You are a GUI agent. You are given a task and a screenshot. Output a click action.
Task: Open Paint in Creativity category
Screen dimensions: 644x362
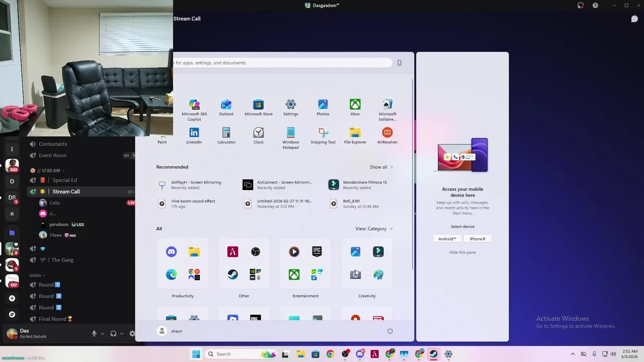[378, 275]
